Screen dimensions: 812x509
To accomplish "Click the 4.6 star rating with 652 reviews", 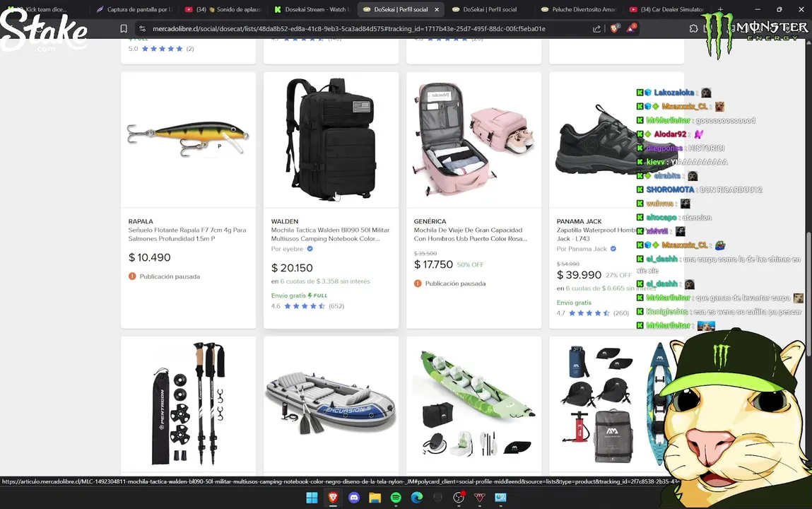I will [x=307, y=306].
